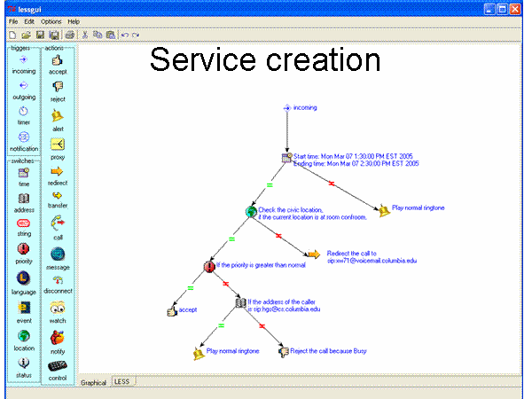Screen dimensions: 532x399
Task: Click the Print toolbar button
Action: tap(69, 34)
